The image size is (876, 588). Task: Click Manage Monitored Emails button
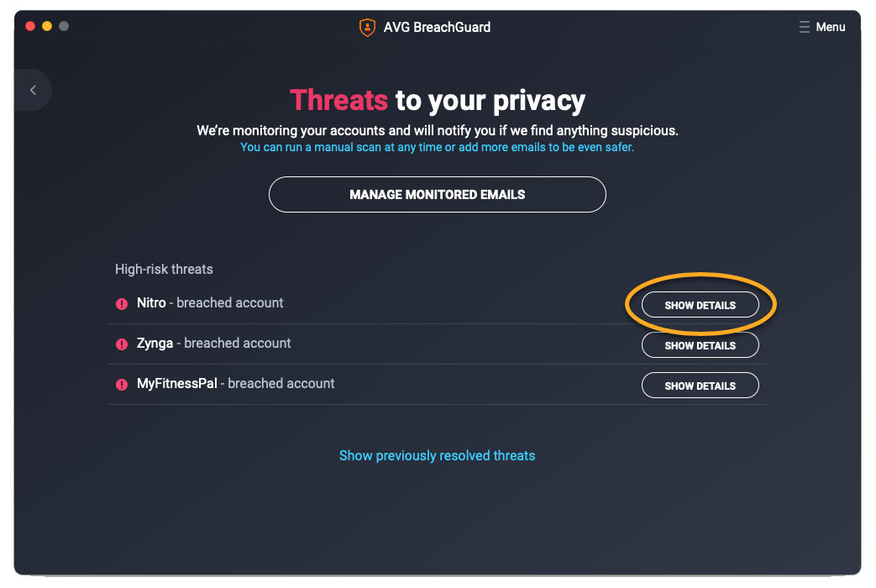[437, 195]
